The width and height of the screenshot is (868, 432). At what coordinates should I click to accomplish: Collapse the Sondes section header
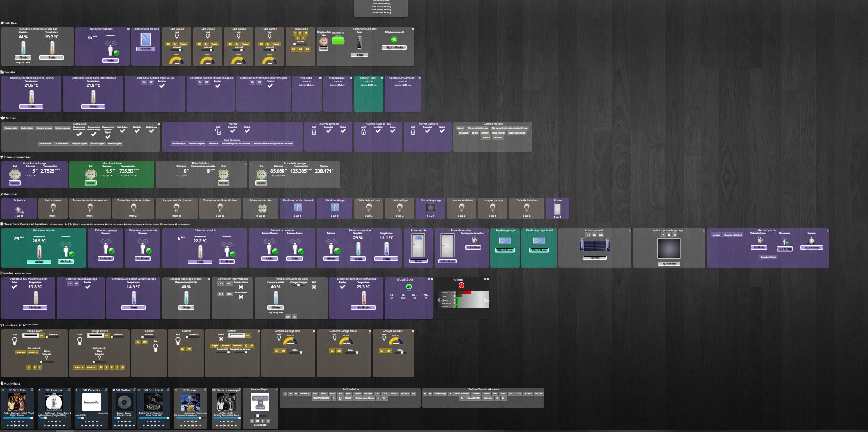pyautogui.click(x=7, y=273)
